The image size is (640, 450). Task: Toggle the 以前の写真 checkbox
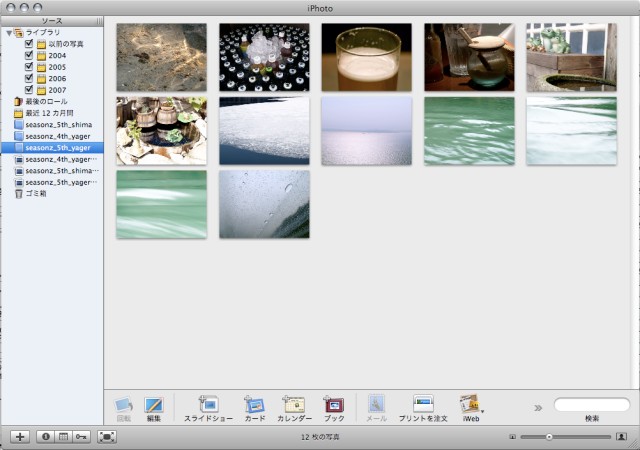pos(29,44)
